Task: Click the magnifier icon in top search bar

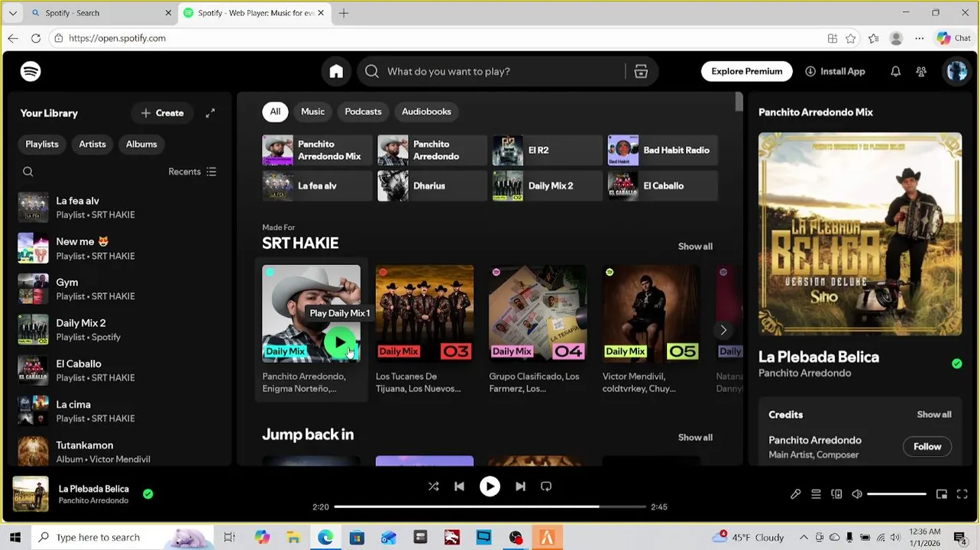Action: click(372, 71)
